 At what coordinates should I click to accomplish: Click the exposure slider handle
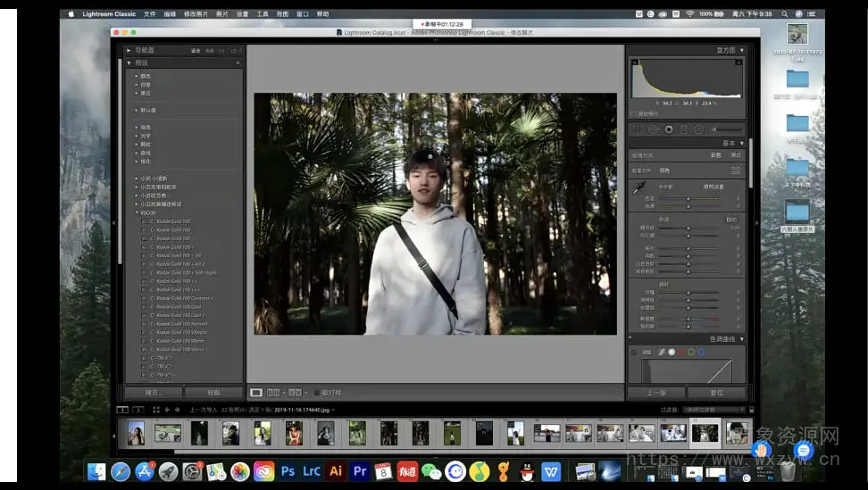tap(688, 228)
